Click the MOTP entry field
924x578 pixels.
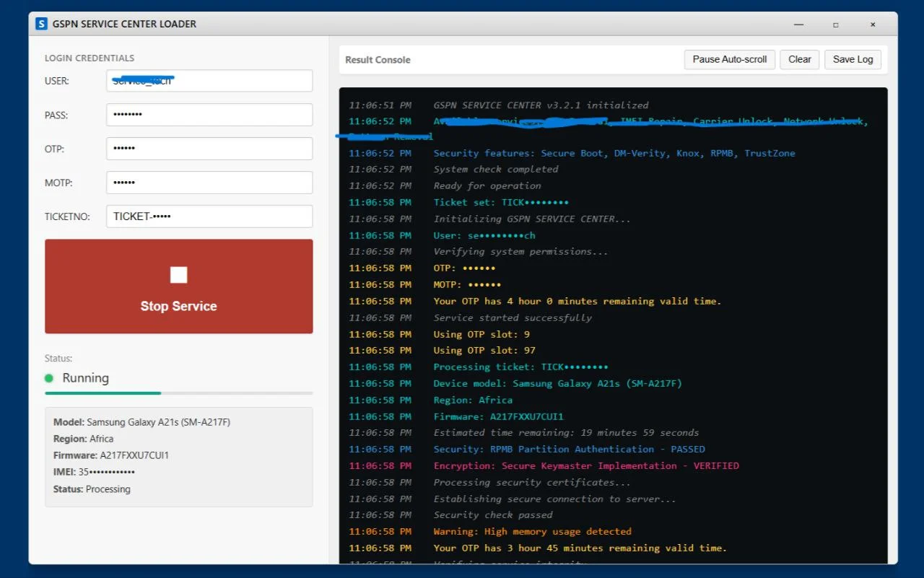tap(209, 183)
